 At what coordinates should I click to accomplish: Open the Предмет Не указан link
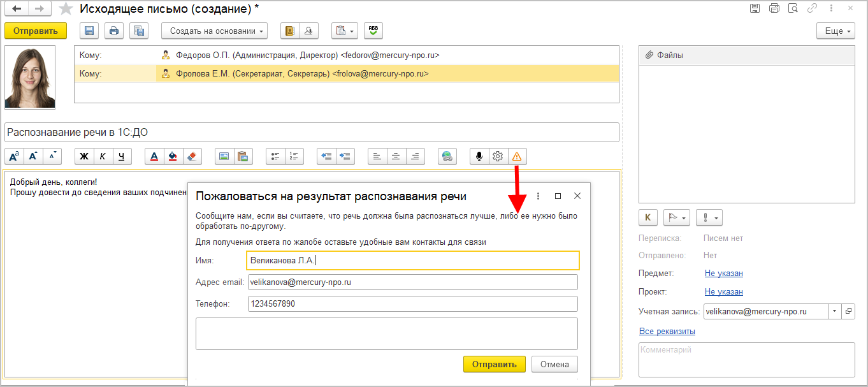coord(724,273)
